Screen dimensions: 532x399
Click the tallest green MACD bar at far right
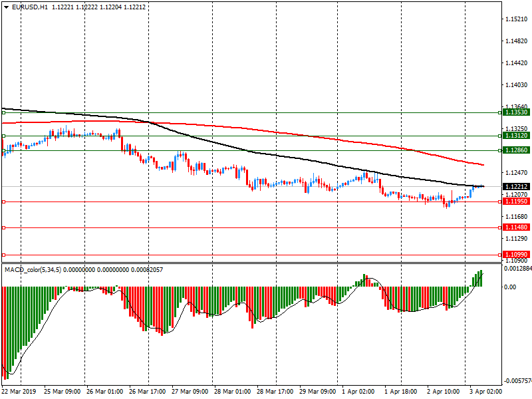pos(481,279)
